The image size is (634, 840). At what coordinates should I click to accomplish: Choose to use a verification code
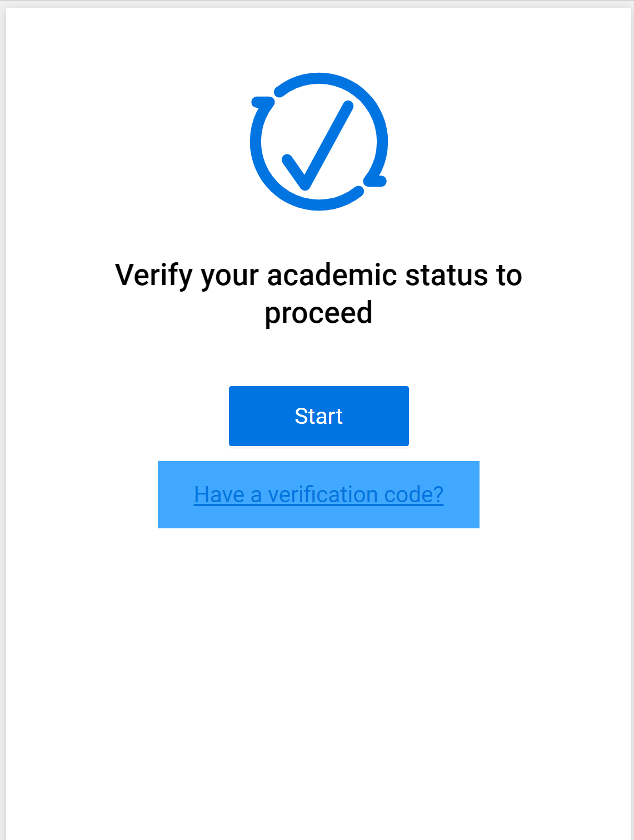[318, 494]
